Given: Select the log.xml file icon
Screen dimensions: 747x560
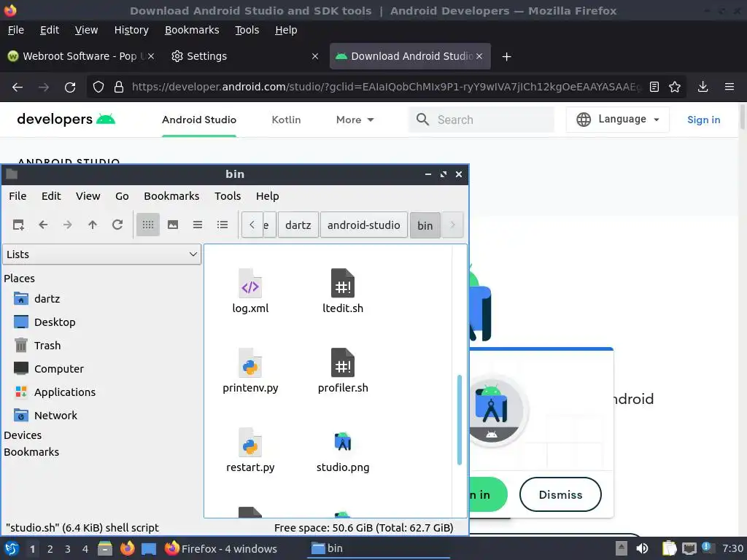Looking at the screenshot, I should [250, 284].
